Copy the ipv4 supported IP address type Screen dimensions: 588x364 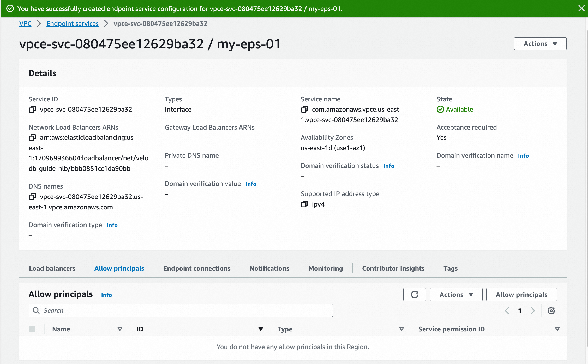click(x=304, y=204)
